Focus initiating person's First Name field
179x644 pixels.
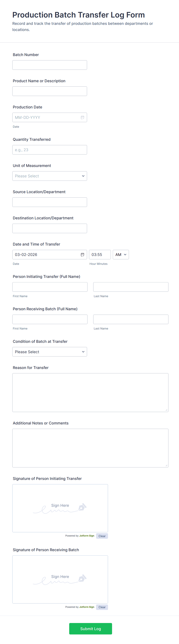[x=50, y=287]
